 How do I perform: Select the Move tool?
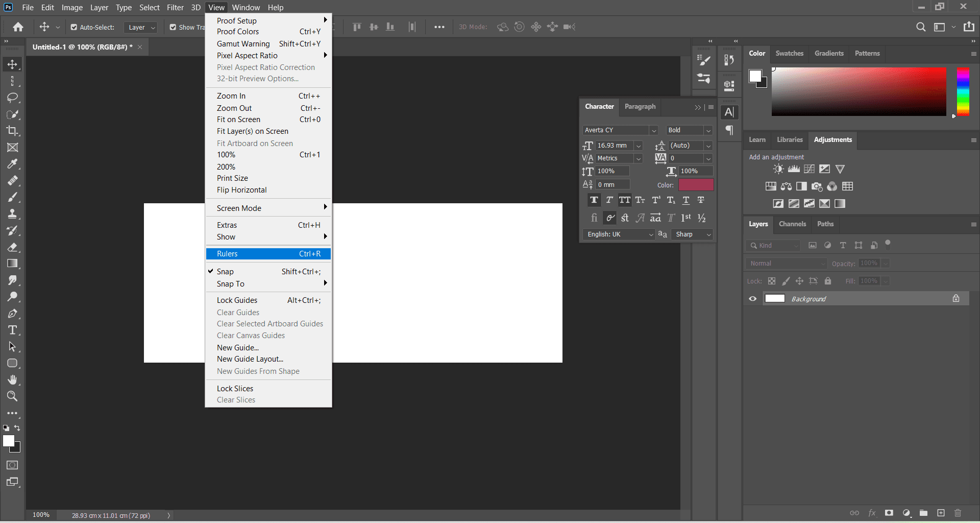(x=13, y=64)
